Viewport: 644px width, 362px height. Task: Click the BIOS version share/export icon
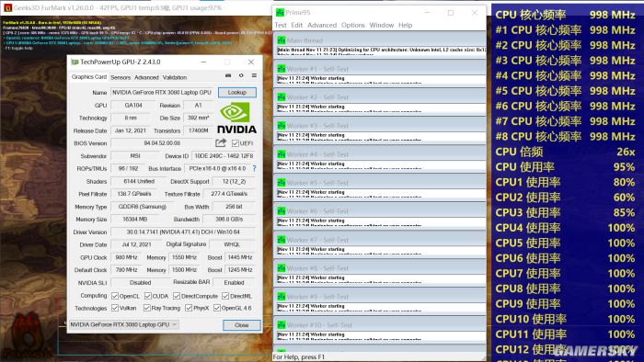[221, 142]
